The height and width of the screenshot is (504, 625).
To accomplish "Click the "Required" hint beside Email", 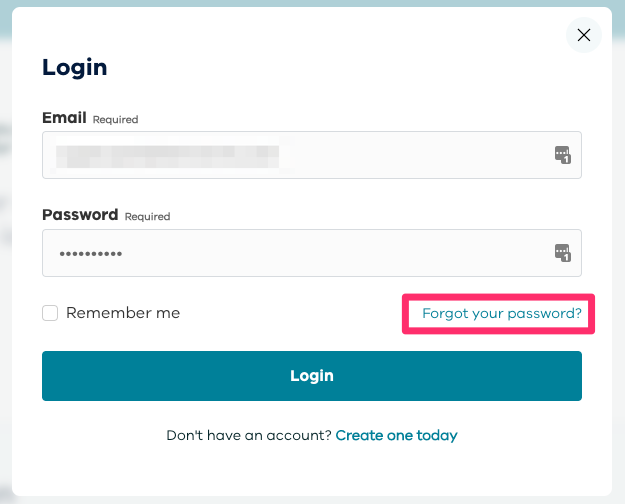I will pos(115,120).
